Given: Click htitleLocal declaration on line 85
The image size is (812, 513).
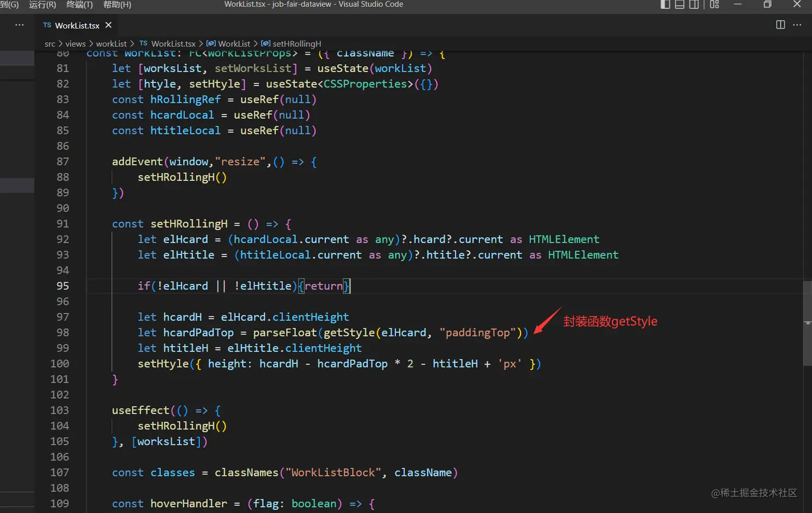Looking at the screenshot, I should 185,130.
